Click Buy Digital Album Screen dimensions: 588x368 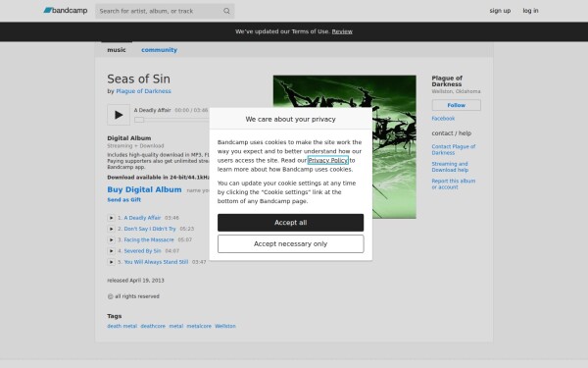point(144,189)
